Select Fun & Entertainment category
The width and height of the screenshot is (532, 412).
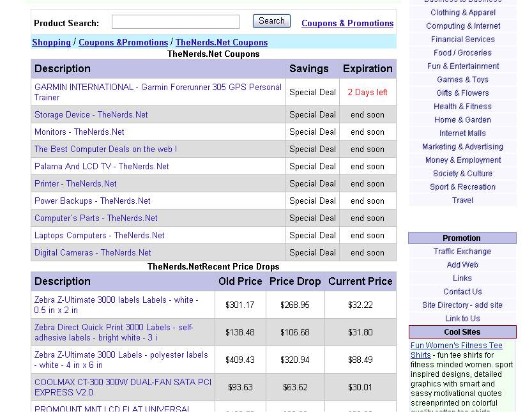pyautogui.click(x=463, y=66)
